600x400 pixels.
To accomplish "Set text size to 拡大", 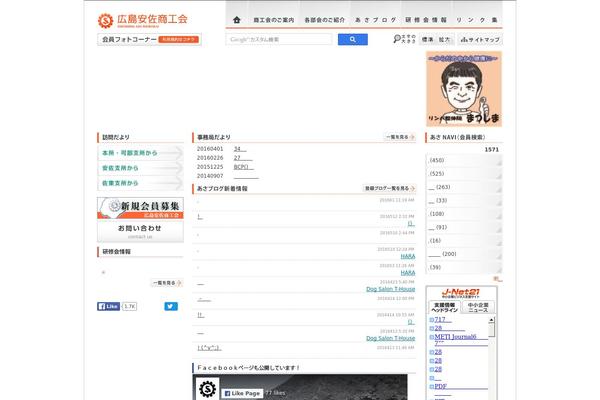I will [x=444, y=39].
